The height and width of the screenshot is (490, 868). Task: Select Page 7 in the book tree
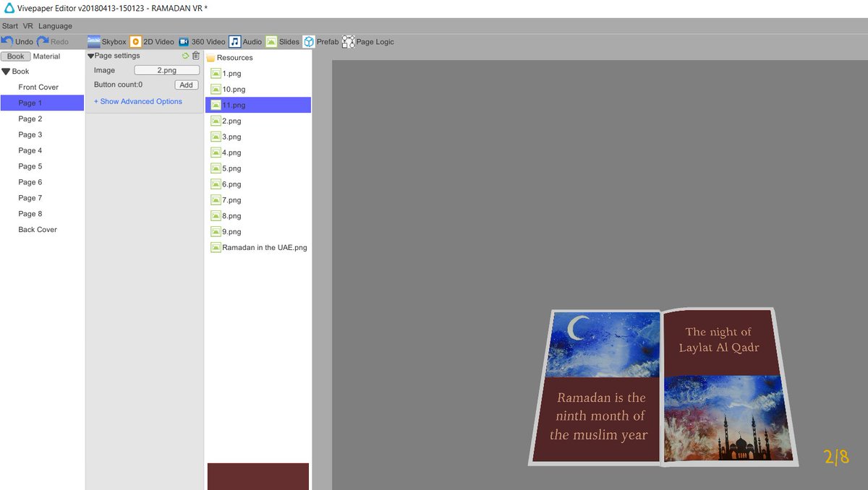(42, 198)
